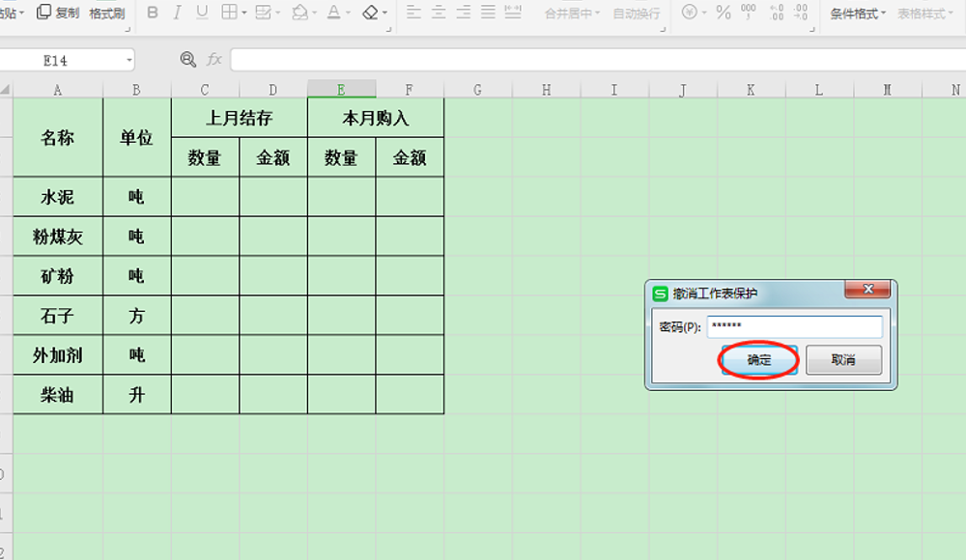Screen dimensions: 966x560
Task: Focus the 密码 password field
Action: [795, 326]
